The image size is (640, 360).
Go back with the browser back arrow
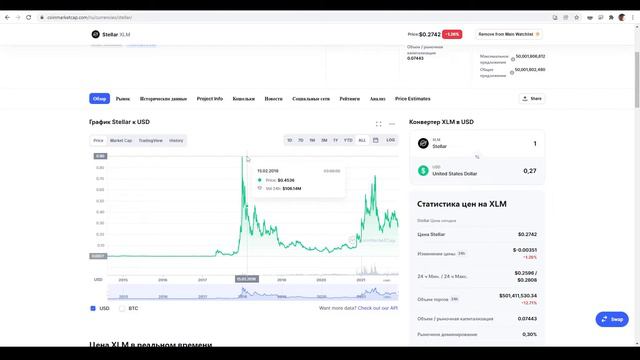tap(7, 18)
